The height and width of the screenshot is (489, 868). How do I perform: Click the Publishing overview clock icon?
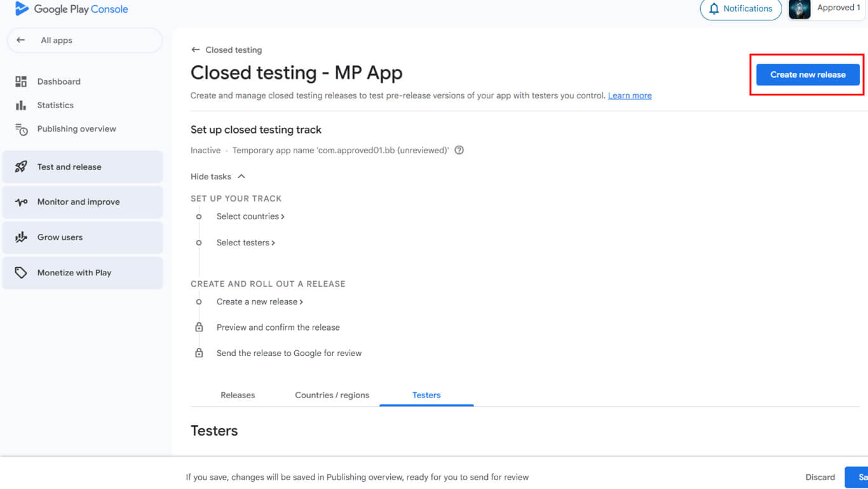21,129
